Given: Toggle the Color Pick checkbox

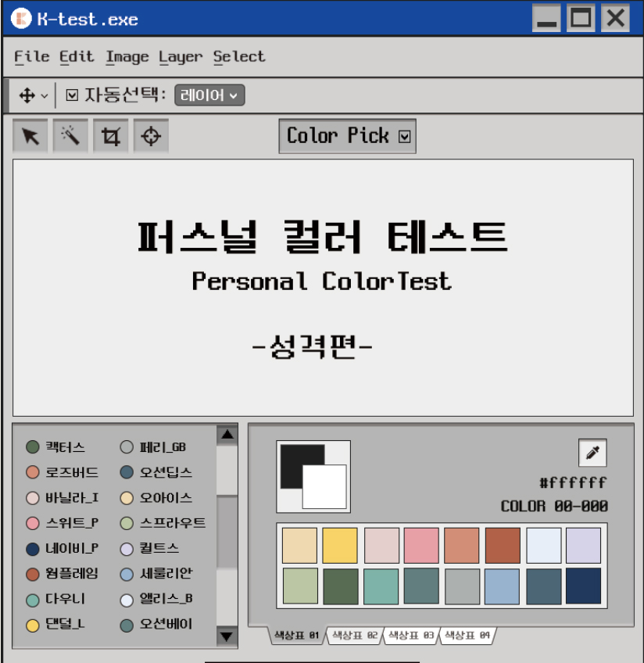Looking at the screenshot, I should pos(404,137).
